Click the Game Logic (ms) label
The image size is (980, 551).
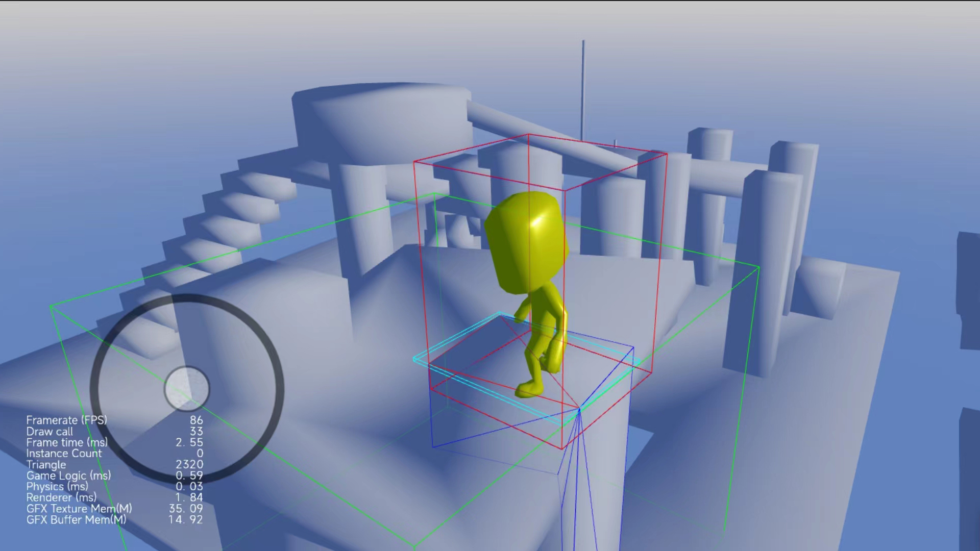pos(68,475)
